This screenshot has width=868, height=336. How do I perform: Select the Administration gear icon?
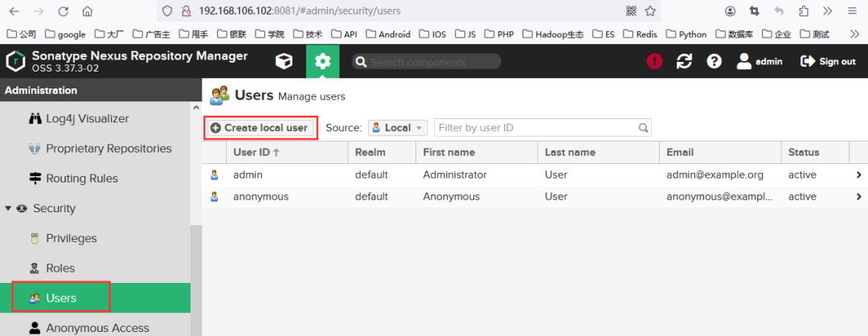[322, 61]
